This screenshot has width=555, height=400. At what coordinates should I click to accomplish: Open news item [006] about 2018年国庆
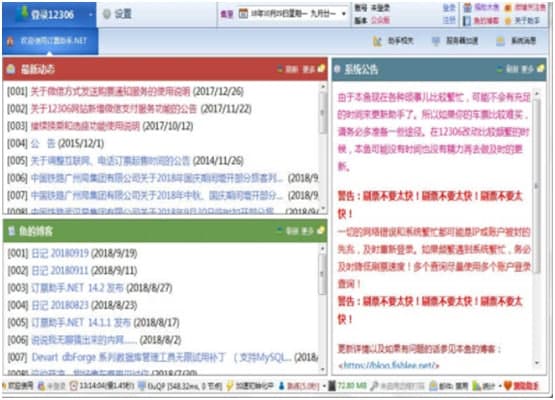pos(157,178)
